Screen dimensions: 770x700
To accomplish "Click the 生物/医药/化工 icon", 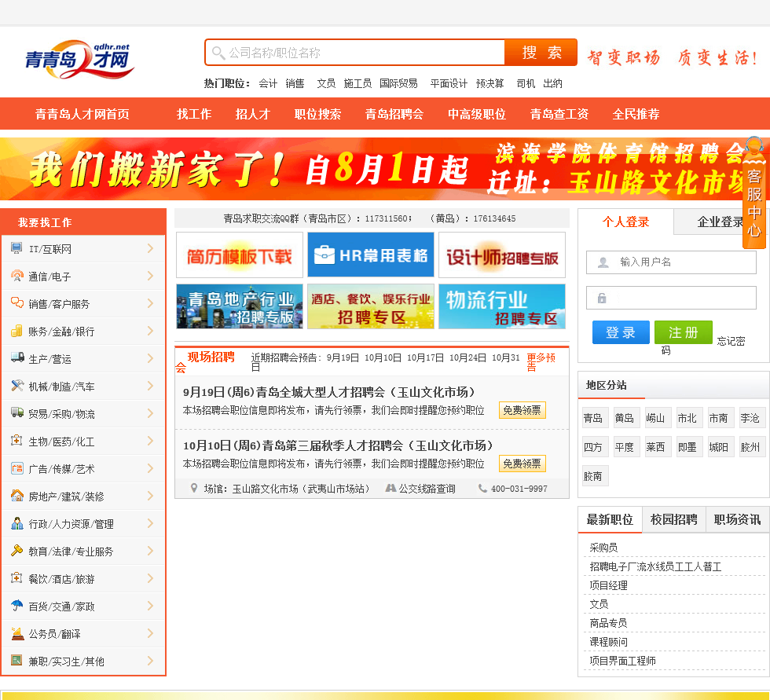I will click(x=16, y=440).
